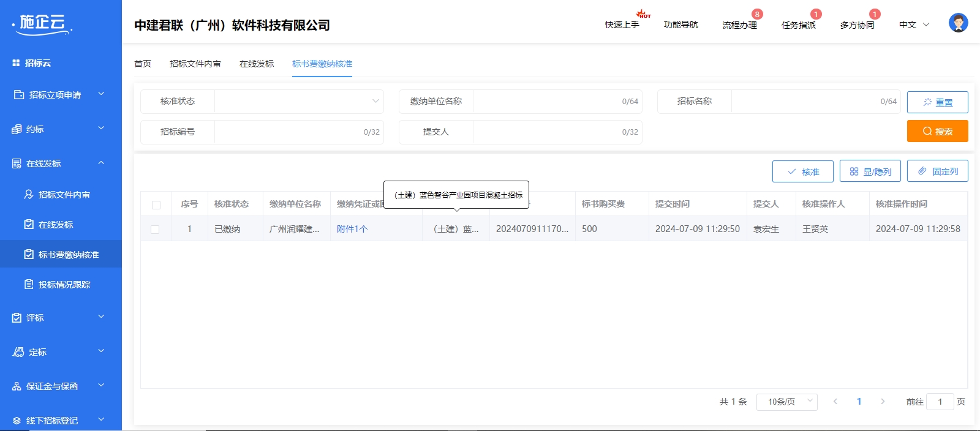
Task: Click the 重置 reset button
Action: pyautogui.click(x=937, y=102)
